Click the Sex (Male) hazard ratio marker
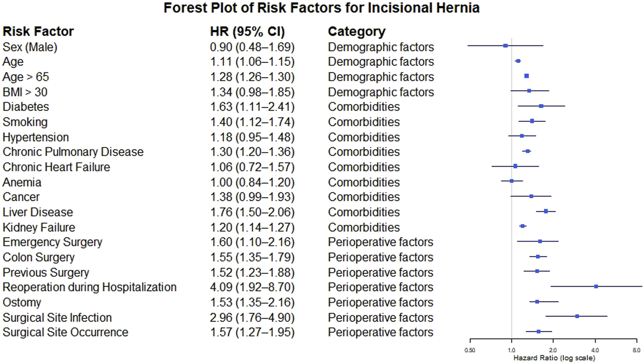The height and width of the screenshot is (364, 644). 506,46
